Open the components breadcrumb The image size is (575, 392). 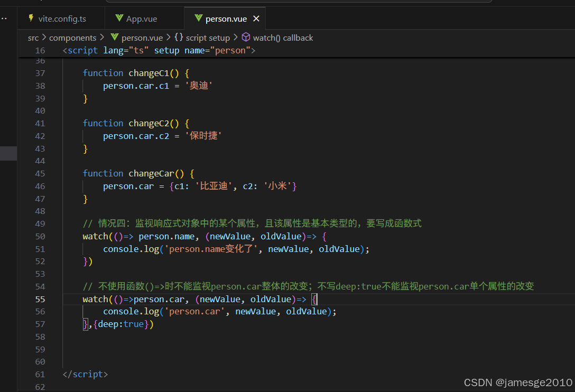tap(72, 38)
